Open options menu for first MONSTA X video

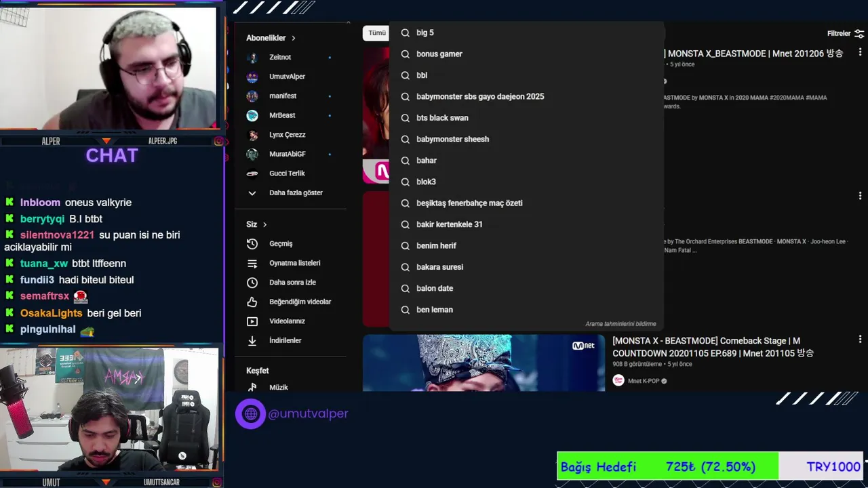coord(860,54)
